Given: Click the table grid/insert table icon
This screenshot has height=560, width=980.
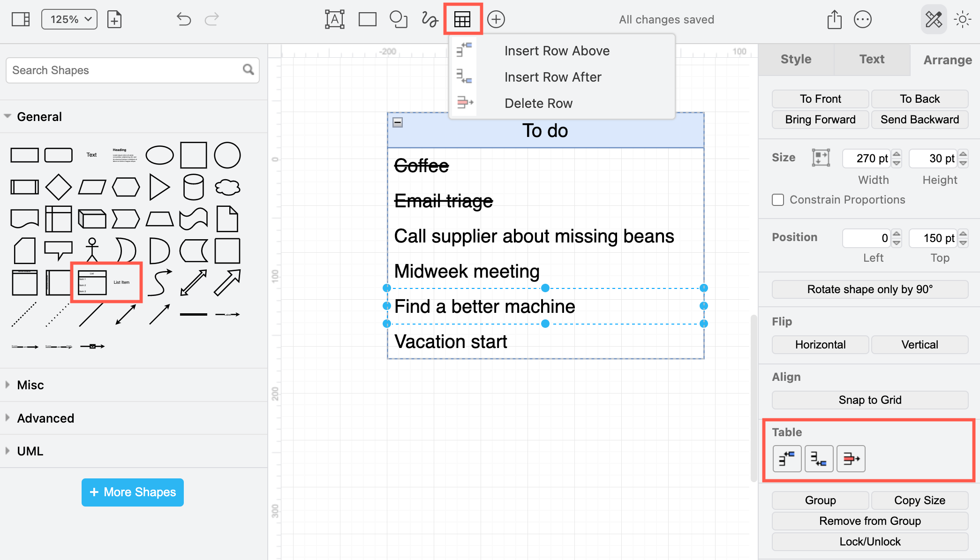Looking at the screenshot, I should tap(462, 20).
